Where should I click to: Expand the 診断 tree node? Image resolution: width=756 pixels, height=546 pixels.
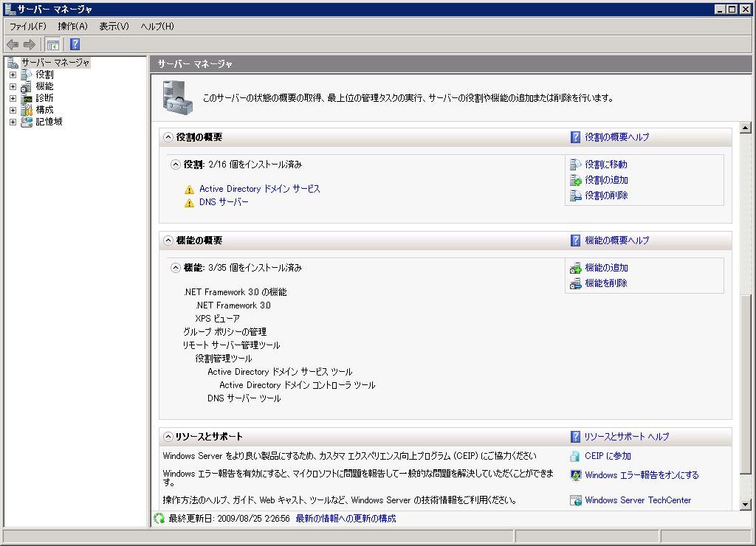coord(13,98)
